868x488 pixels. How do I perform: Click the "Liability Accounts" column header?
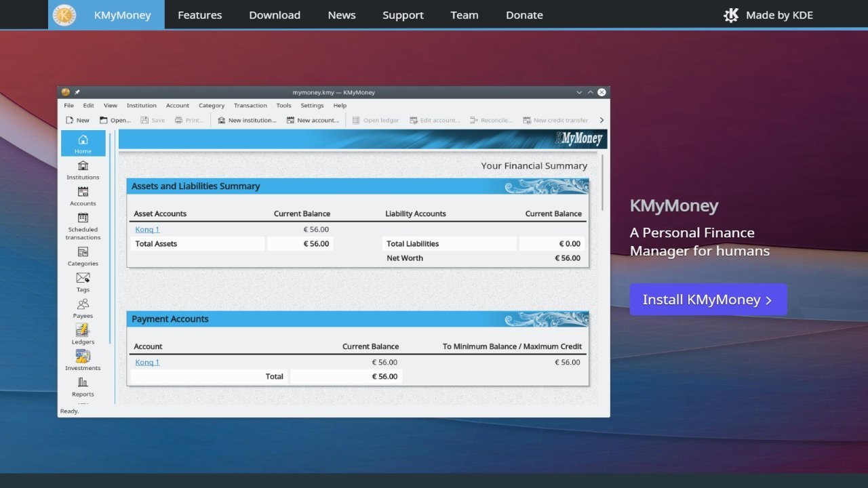416,213
